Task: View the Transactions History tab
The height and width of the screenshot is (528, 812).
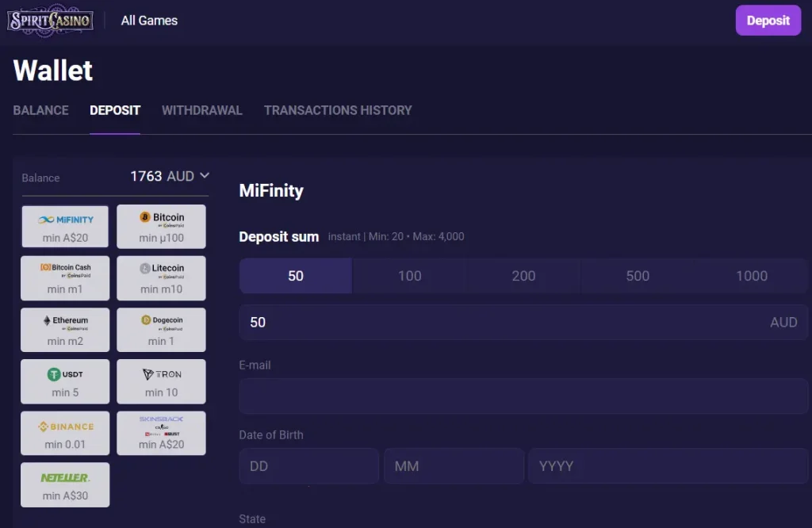Action: coord(338,110)
